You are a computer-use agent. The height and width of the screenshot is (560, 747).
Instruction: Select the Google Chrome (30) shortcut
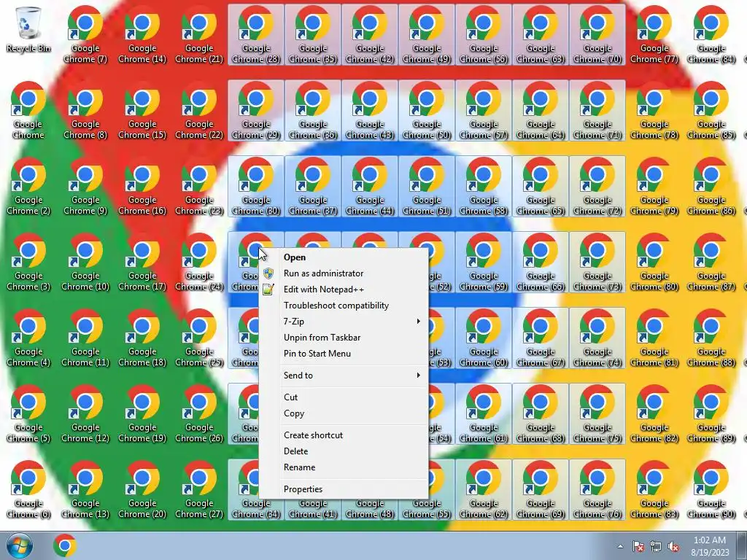(256, 186)
